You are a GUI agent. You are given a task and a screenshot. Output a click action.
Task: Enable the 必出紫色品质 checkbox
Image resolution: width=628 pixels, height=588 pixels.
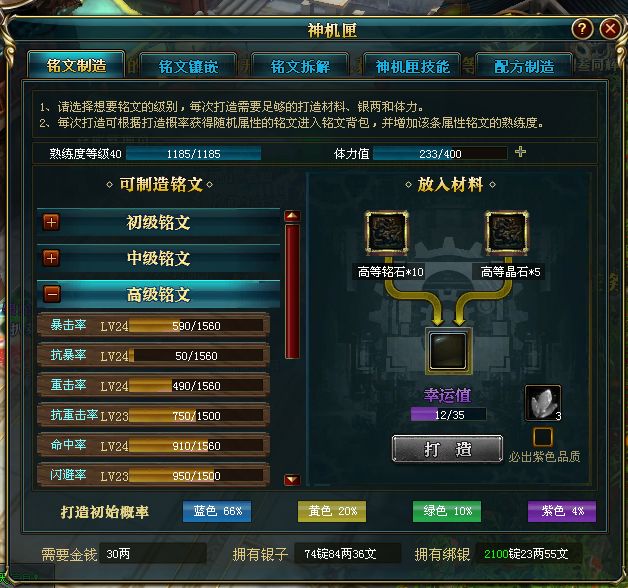[x=543, y=437]
